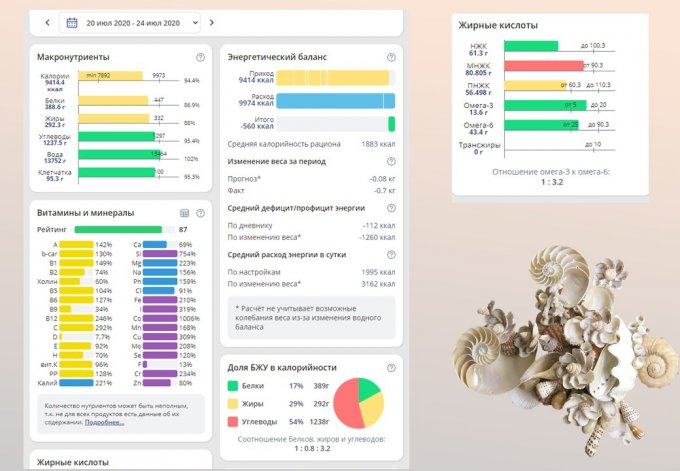Open the calendar icon in date picker
The width and height of the screenshot is (680, 471).
point(72,22)
